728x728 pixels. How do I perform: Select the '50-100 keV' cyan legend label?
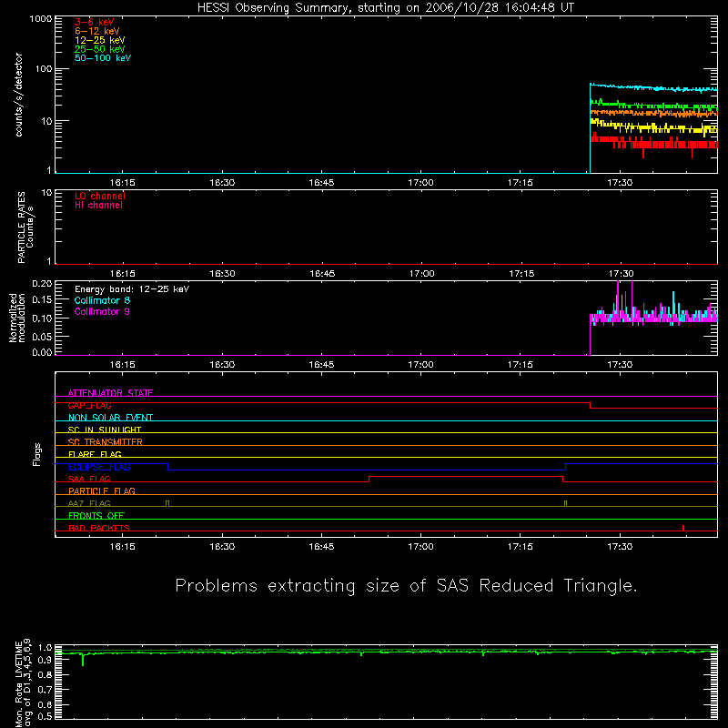pyautogui.click(x=103, y=58)
